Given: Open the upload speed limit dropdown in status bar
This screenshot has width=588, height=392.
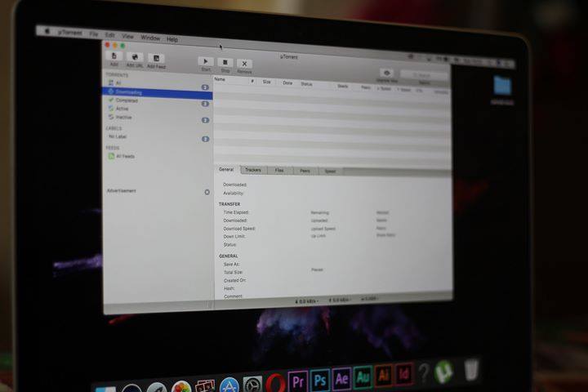Looking at the screenshot, I should (340, 300).
